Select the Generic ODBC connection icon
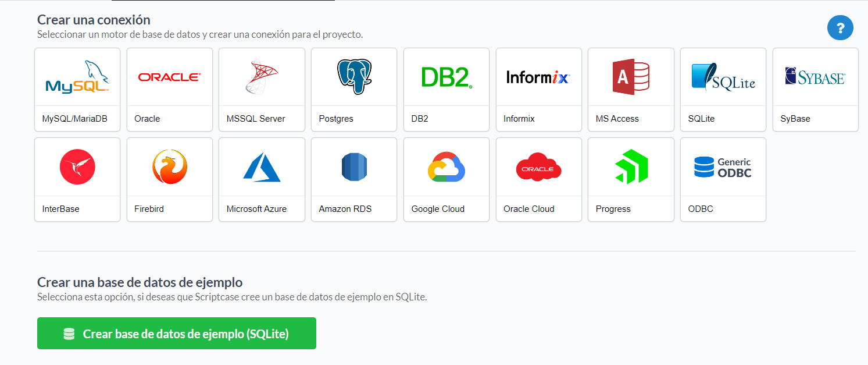The height and width of the screenshot is (365, 868). 723,179
